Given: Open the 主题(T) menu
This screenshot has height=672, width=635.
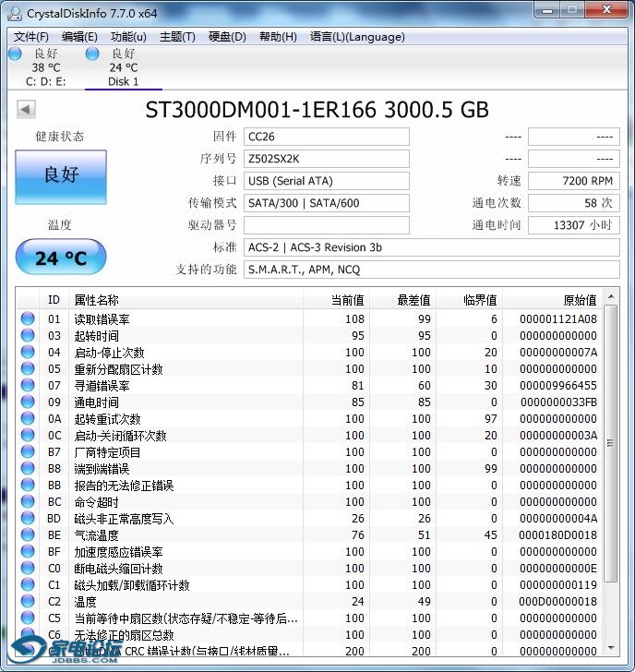Looking at the screenshot, I should click(x=177, y=37).
